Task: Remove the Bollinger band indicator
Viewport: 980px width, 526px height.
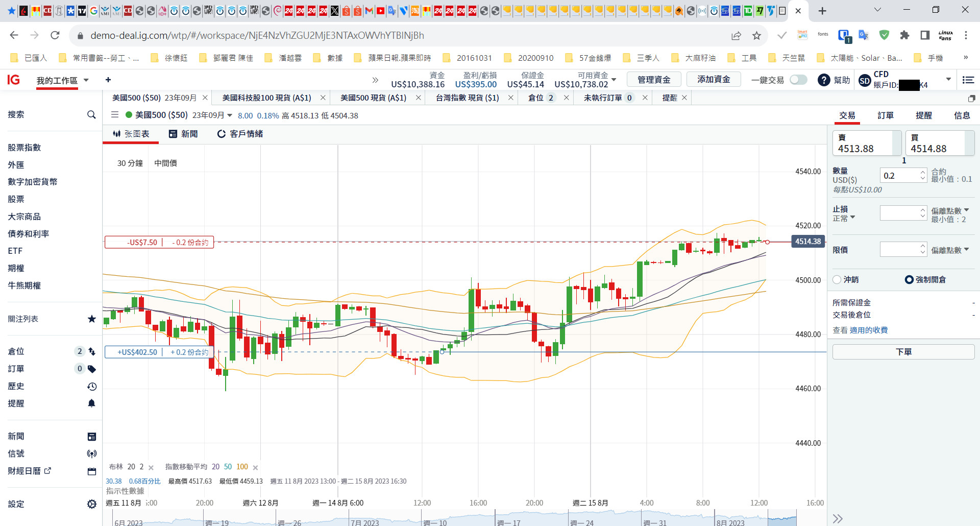Action: (x=151, y=467)
